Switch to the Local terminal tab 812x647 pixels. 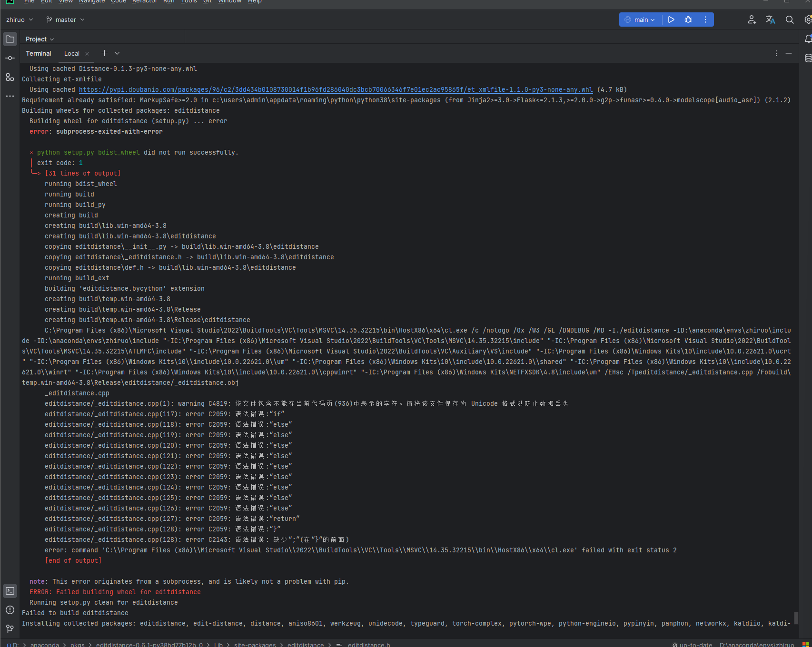(71, 53)
